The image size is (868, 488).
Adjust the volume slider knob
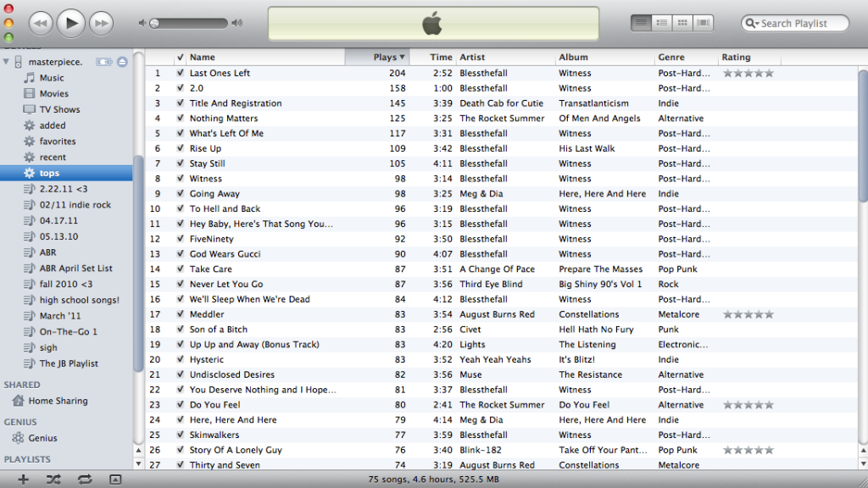pos(154,23)
